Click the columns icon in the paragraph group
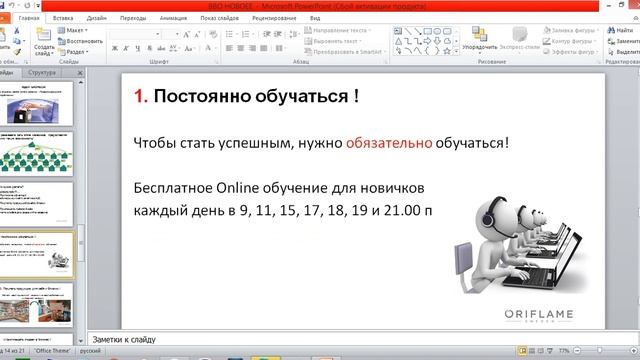Image resolution: width=640 pixels, height=360 pixels. coord(280,48)
